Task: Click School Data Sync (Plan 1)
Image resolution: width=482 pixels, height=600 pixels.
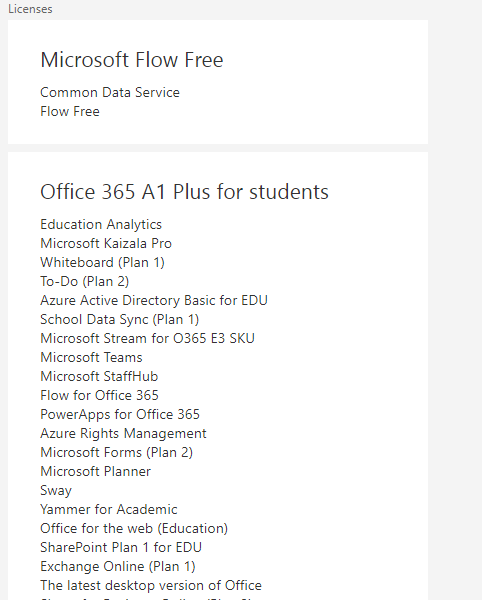Action: click(120, 320)
